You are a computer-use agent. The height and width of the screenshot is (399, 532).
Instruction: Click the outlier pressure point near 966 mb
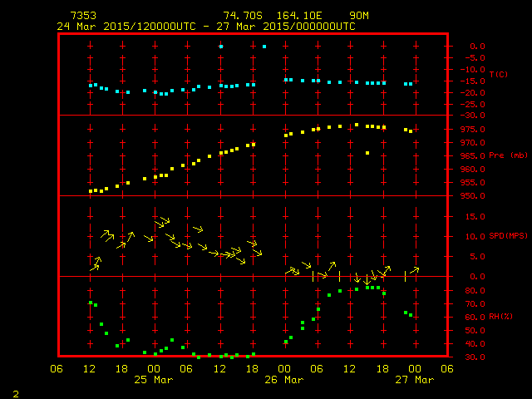point(367,153)
